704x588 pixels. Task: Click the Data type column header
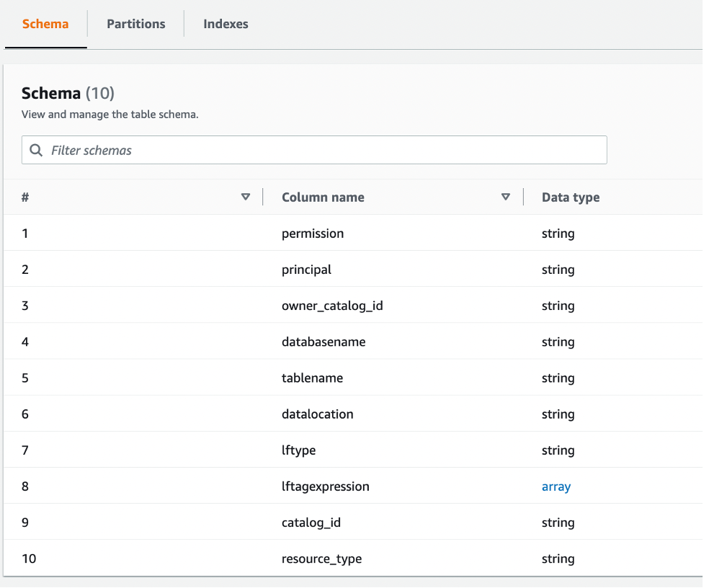point(571,197)
